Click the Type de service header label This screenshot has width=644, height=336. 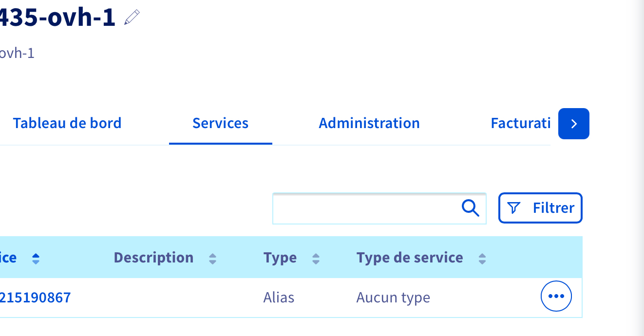(409, 258)
